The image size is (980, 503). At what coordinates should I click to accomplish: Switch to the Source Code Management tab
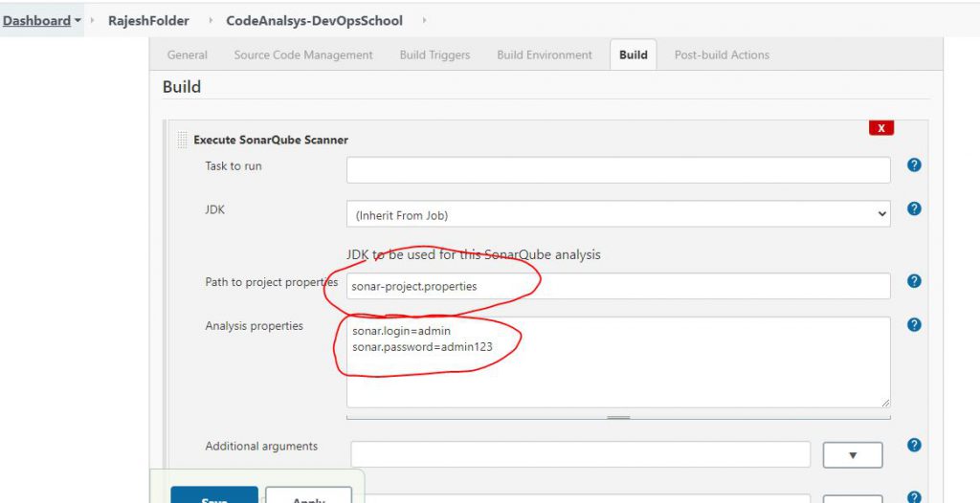(303, 55)
